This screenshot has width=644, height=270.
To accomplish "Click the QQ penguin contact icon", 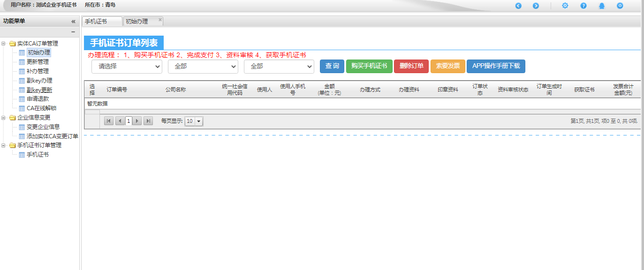I will pos(602,6).
